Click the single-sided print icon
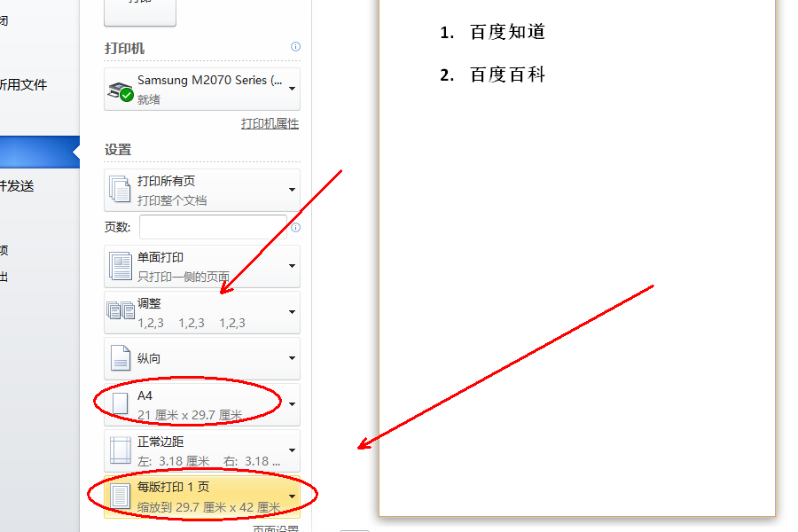 (120, 266)
